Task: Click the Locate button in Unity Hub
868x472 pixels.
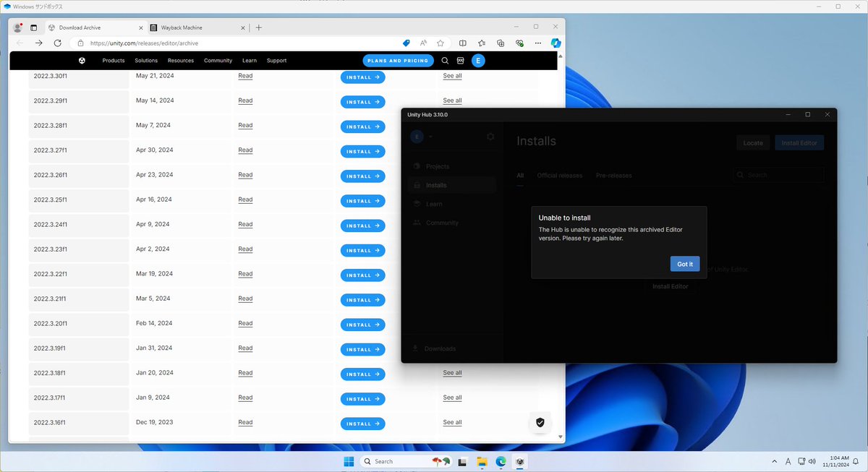Action: click(753, 142)
